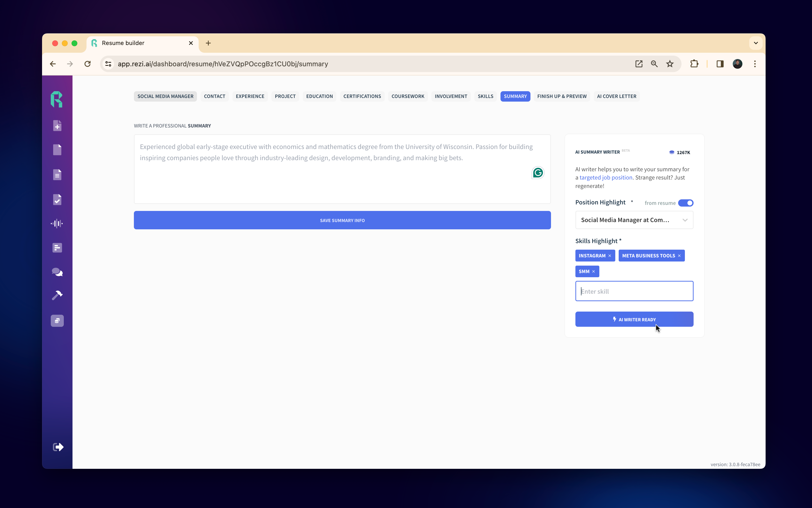The height and width of the screenshot is (508, 812).
Task: Click into the professional summary text area
Action: click(342, 169)
